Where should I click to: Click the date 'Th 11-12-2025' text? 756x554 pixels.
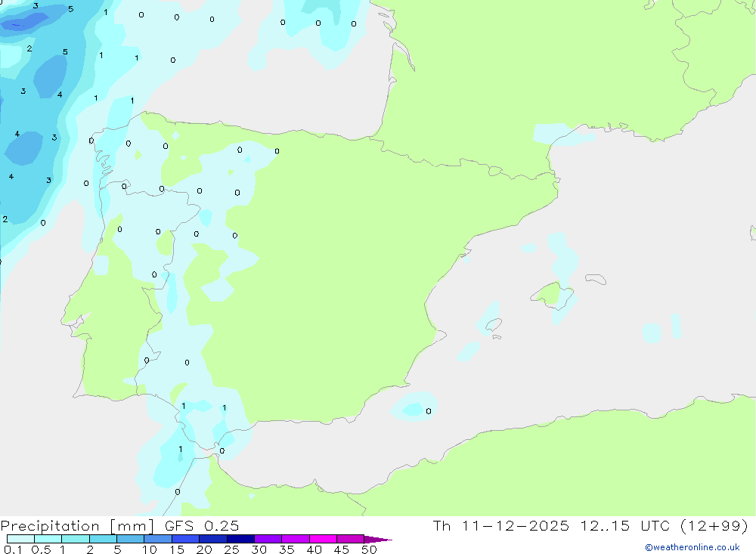click(500, 525)
